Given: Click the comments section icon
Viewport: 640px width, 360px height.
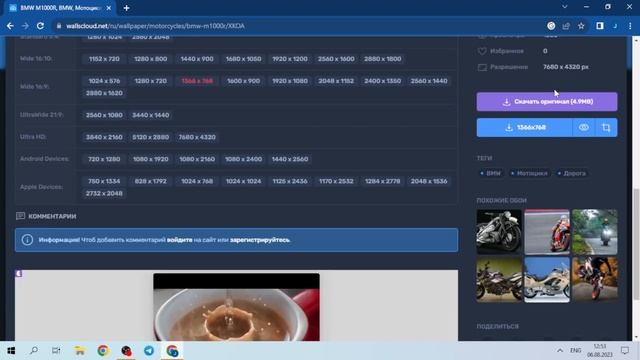Looking at the screenshot, I should [20, 216].
